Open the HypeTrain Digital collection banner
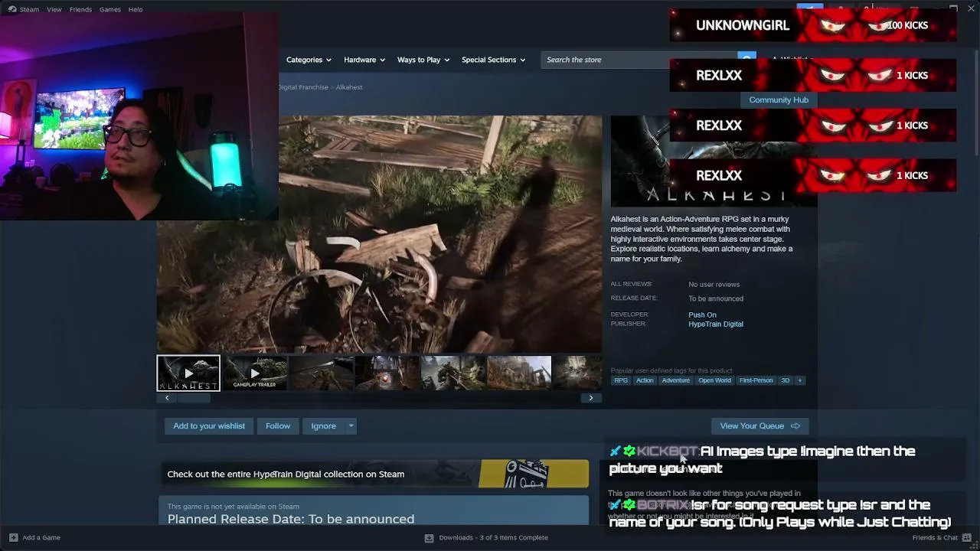Viewport: 980px width, 551px height. click(374, 474)
